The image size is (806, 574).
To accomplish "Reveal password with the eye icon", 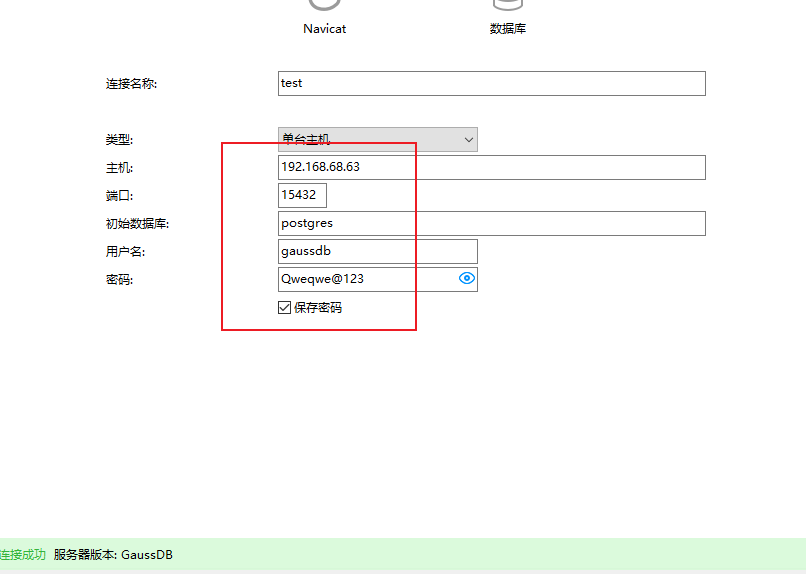I will [466, 279].
